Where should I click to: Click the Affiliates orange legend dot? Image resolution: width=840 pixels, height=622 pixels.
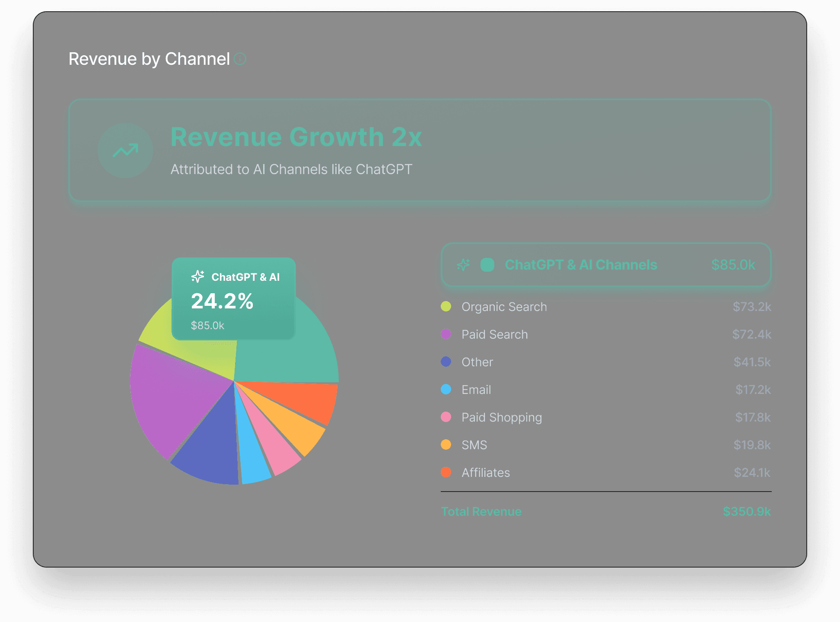click(x=446, y=473)
